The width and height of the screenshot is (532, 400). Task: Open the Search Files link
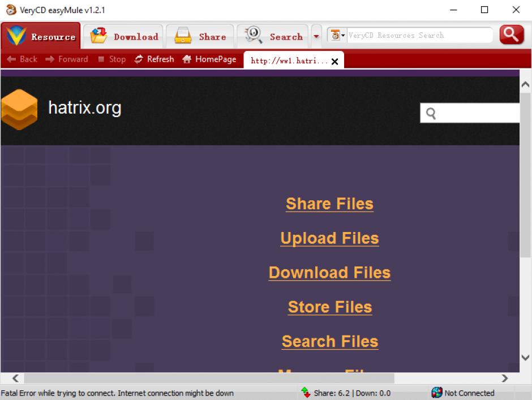tap(330, 341)
